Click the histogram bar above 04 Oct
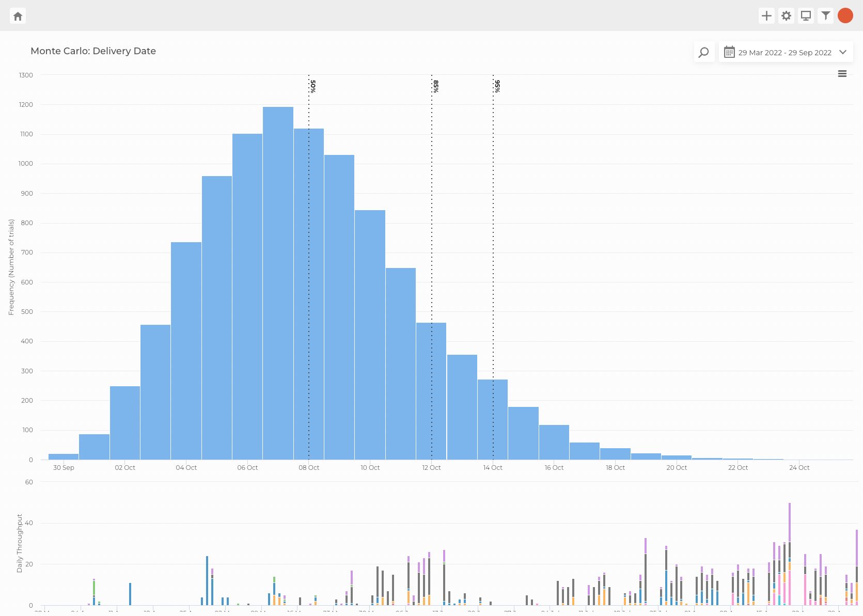The image size is (863, 616). pos(186,351)
